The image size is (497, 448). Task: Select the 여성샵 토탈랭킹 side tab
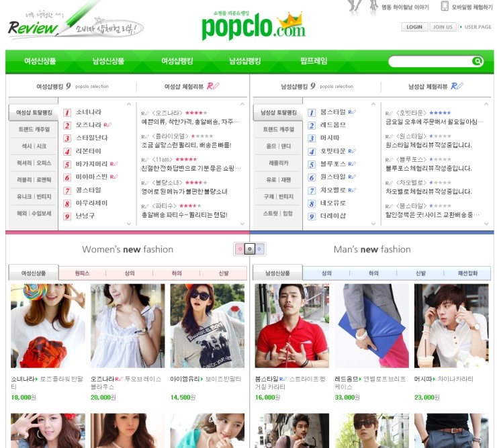pyautogui.click(x=34, y=113)
